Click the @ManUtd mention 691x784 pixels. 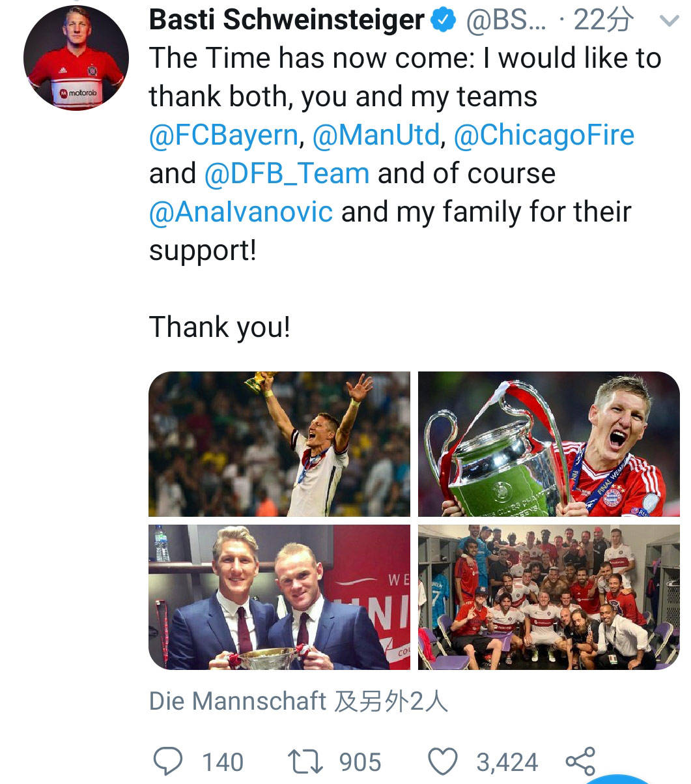(x=376, y=135)
